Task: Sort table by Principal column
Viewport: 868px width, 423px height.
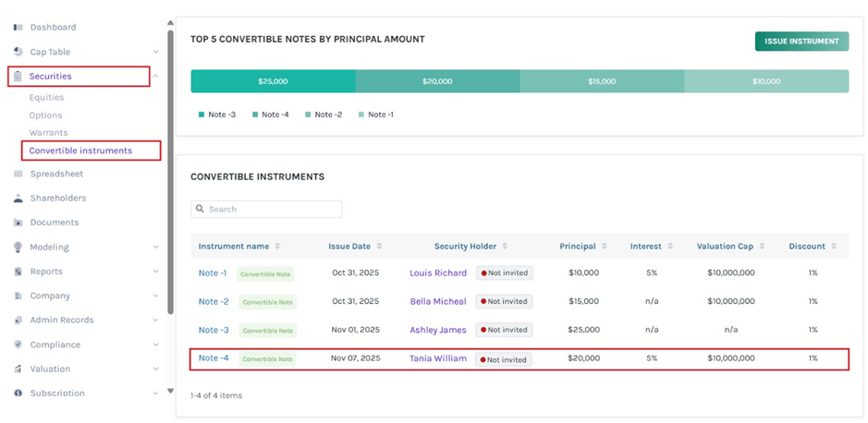Action: 605,247
